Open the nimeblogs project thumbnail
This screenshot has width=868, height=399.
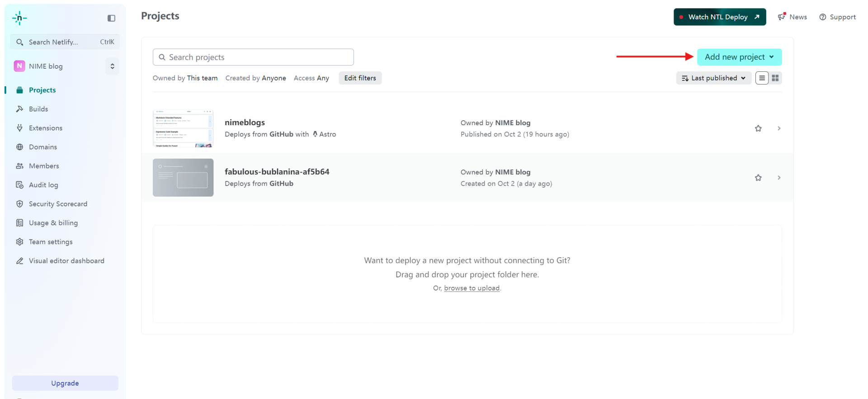point(183,128)
